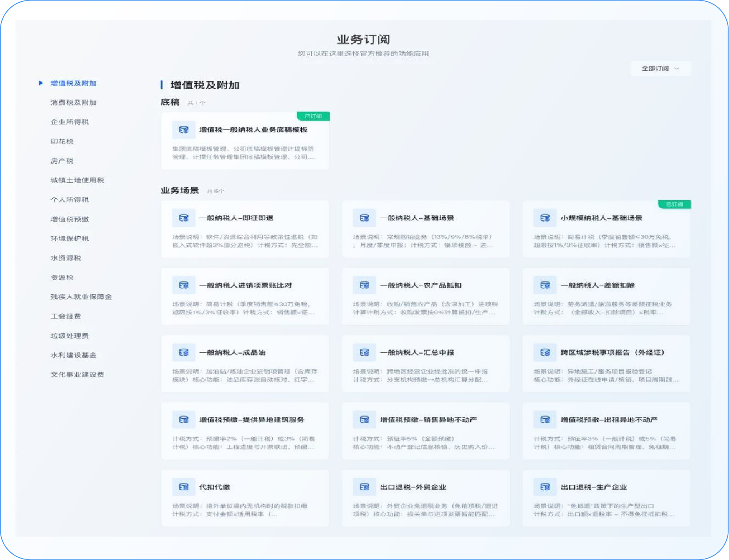This screenshot has height=560, width=729.
Task: Click the icon on 一般纳税人-农产品抵扣 card
Action: click(364, 285)
